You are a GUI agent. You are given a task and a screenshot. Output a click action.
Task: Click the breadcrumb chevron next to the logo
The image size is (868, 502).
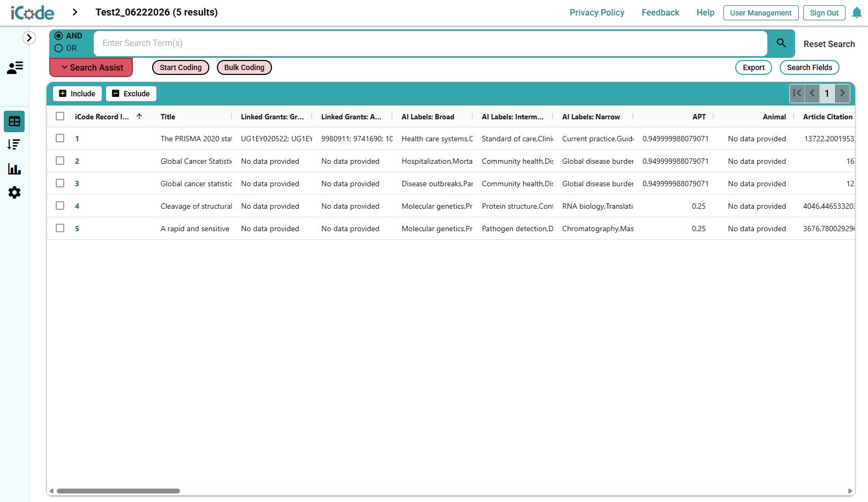point(75,12)
